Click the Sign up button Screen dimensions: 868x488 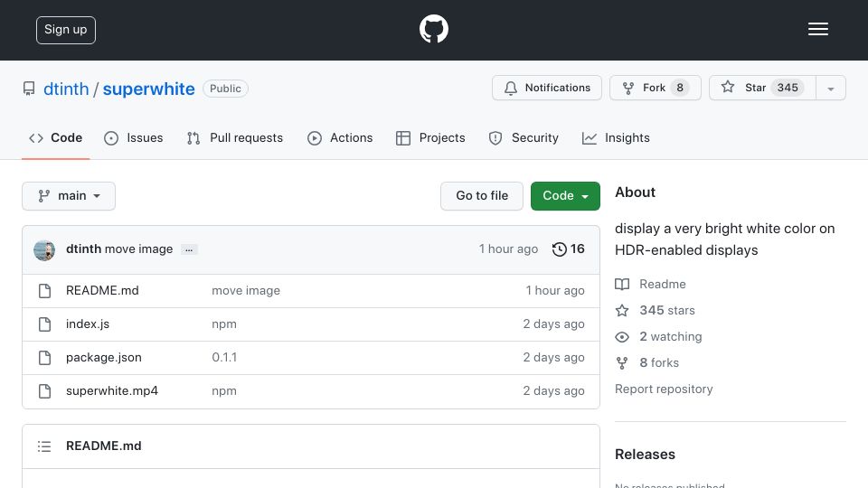pyautogui.click(x=66, y=30)
